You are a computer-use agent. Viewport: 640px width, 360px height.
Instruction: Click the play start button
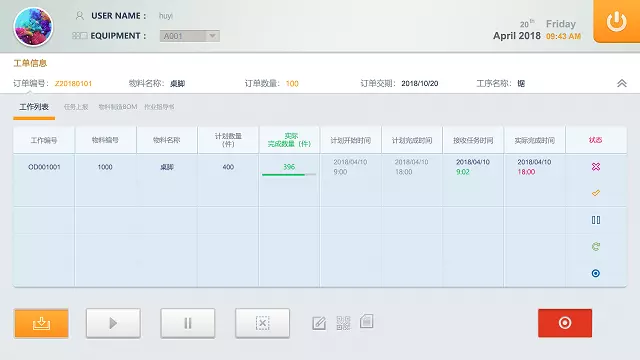113,323
